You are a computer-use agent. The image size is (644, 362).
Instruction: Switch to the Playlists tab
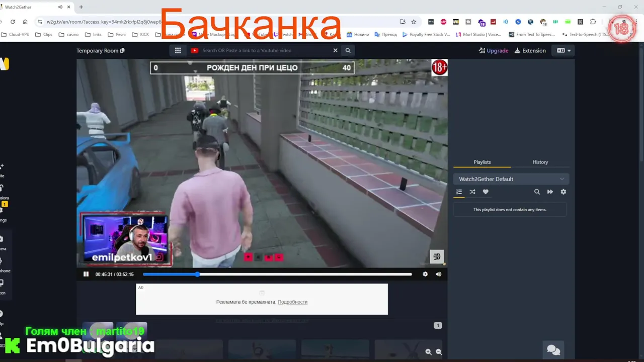tap(482, 162)
